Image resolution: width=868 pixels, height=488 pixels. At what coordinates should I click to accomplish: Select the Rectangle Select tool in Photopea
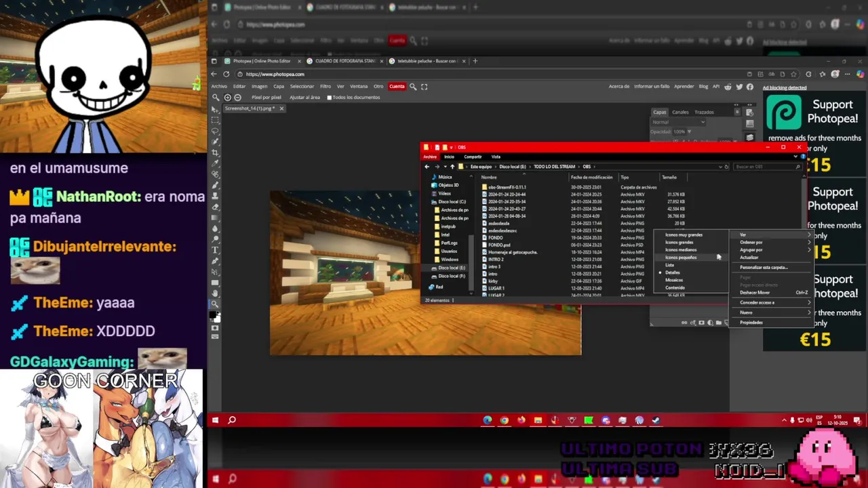pos(216,120)
